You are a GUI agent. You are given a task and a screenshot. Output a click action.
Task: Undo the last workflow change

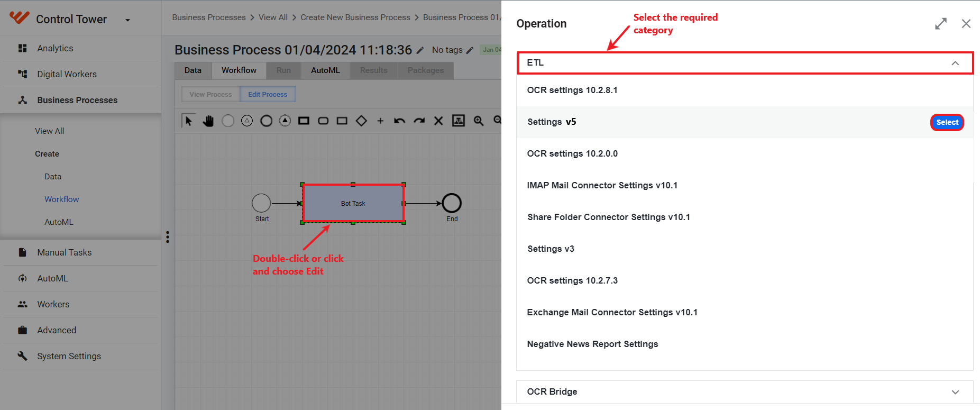click(399, 121)
